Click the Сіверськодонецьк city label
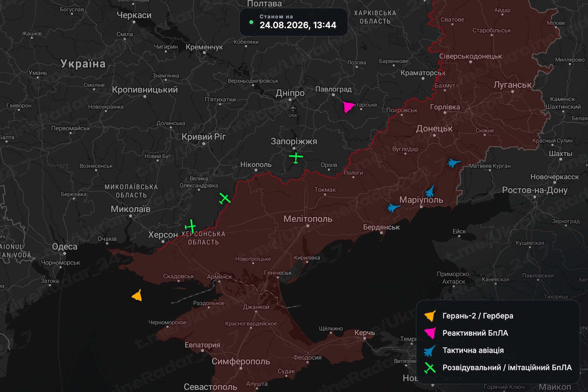The width and height of the screenshot is (588, 392). click(470, 56)
